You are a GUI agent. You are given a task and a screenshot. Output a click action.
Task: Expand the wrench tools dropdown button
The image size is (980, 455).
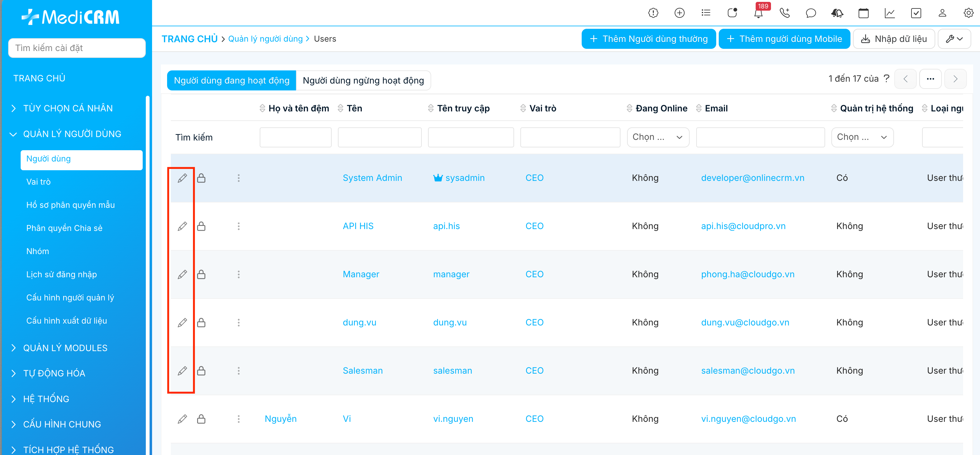pyautogui.click(x=954, y=39)
